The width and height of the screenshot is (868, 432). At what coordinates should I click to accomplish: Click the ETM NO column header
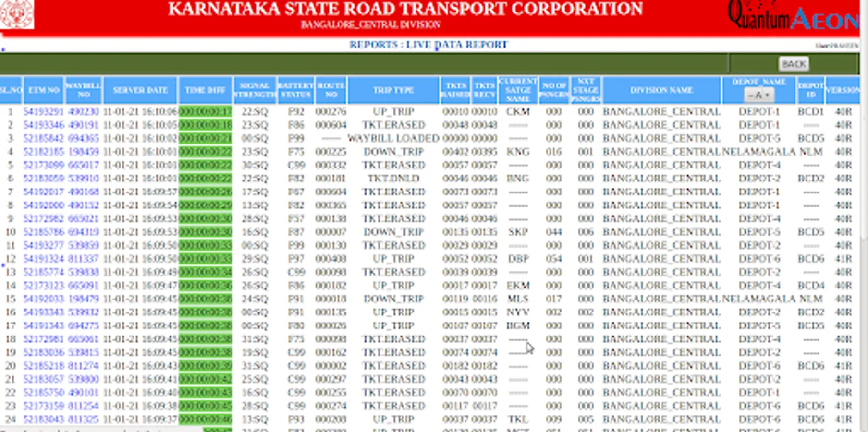coord(43,90)
